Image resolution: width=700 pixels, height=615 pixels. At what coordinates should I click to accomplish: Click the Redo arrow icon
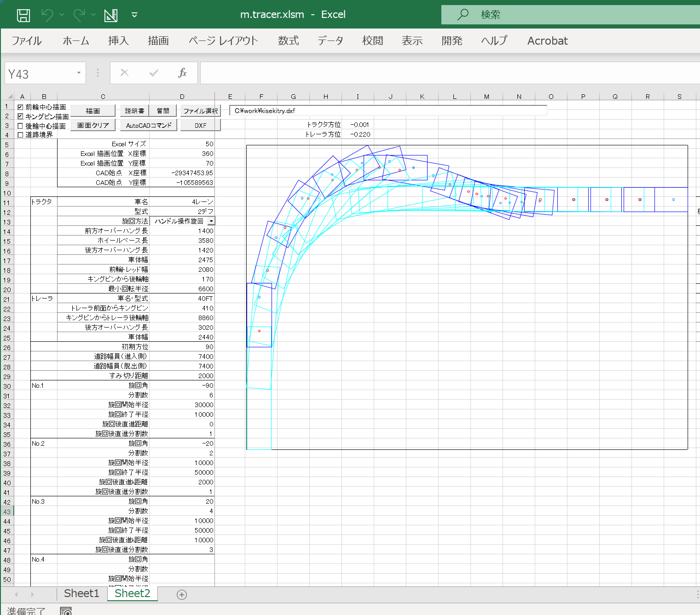(x=79, y=15)
